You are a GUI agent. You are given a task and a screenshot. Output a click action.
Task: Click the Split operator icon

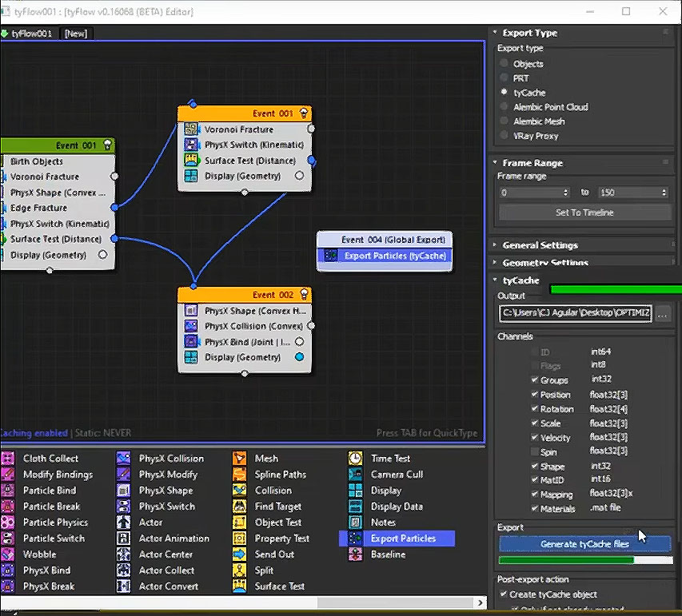239,570
